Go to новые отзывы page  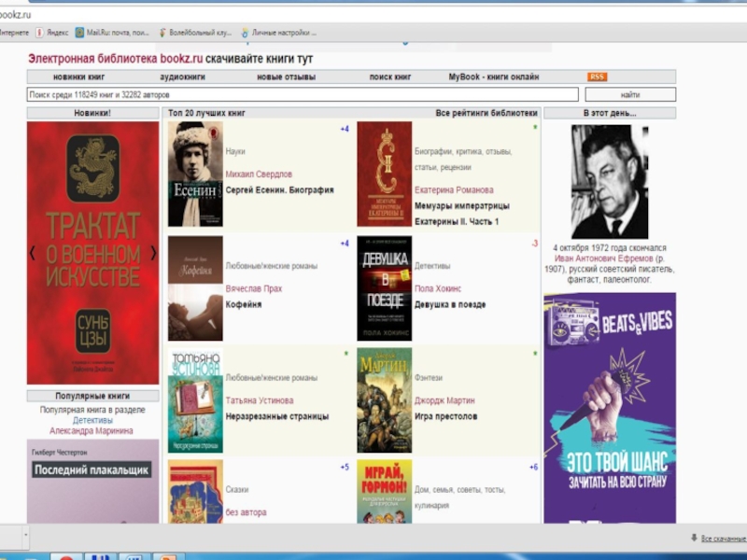click(x=286, y=77)
